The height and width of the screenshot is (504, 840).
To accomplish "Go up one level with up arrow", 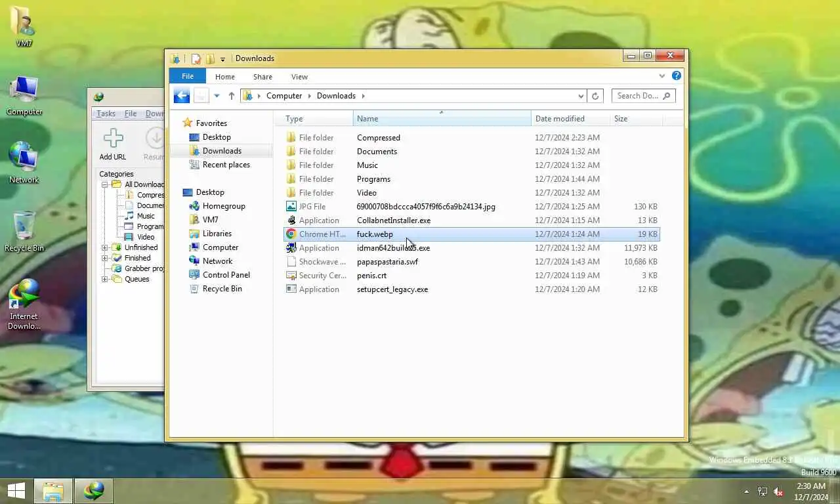I will pyautogui.click(x=232, y=96).
